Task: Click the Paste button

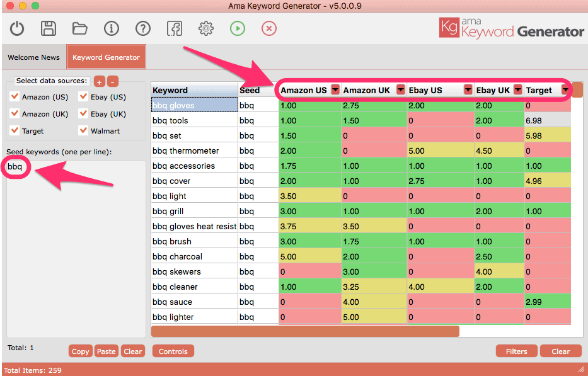Action: [x=107, y=351]
